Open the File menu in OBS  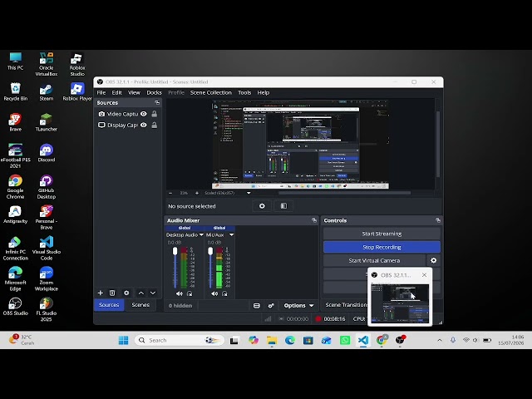(x=101, y=92)
